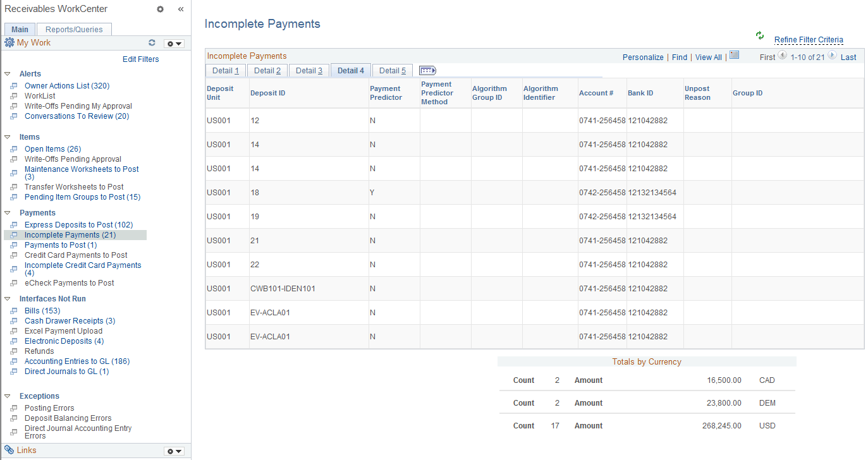
Task: Open the pagelet settings gear on My Work
Action: (x=171, y=43)
